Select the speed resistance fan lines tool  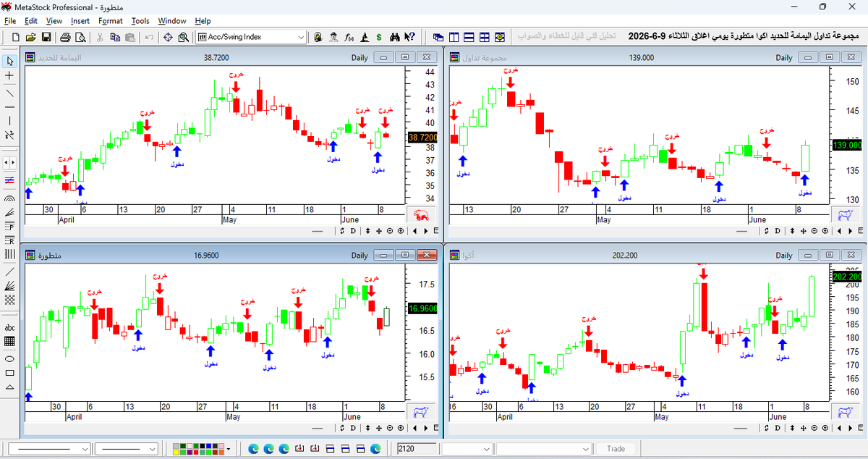click(x=9, y=213)
